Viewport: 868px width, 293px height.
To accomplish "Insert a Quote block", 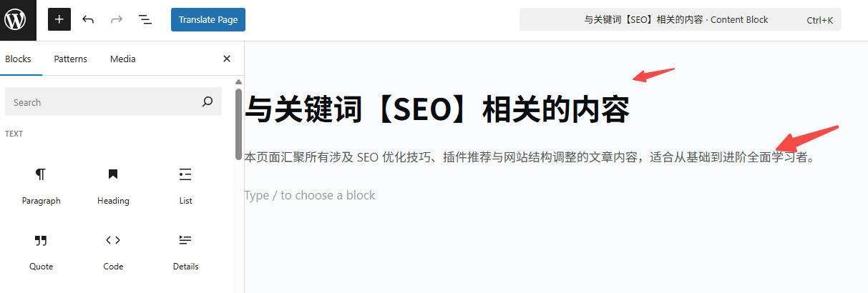I will tap(42, 252).
